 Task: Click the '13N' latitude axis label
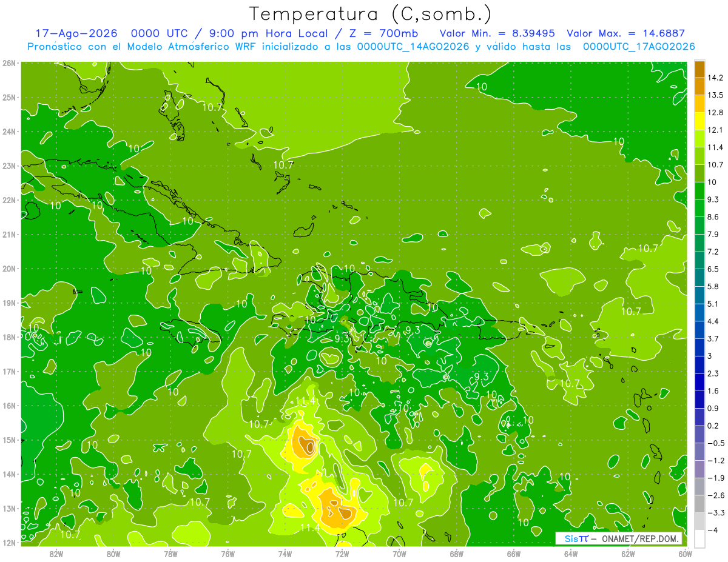pos(9,509)
